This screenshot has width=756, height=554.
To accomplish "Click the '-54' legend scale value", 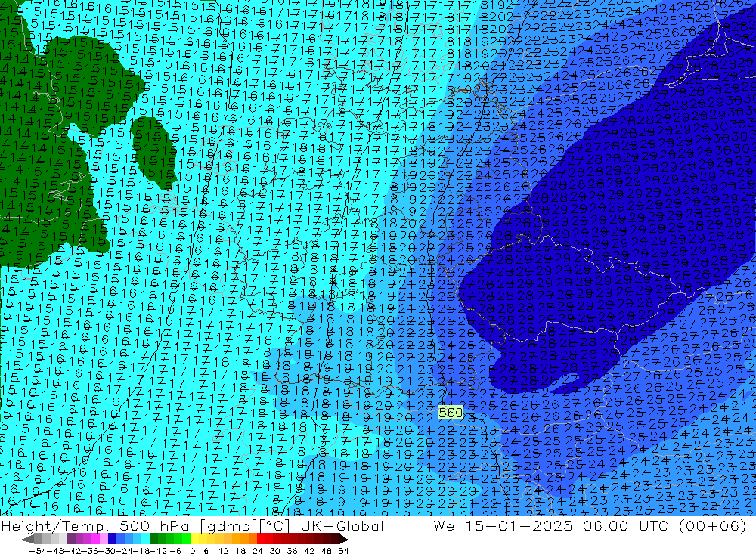I will point(38,551).
